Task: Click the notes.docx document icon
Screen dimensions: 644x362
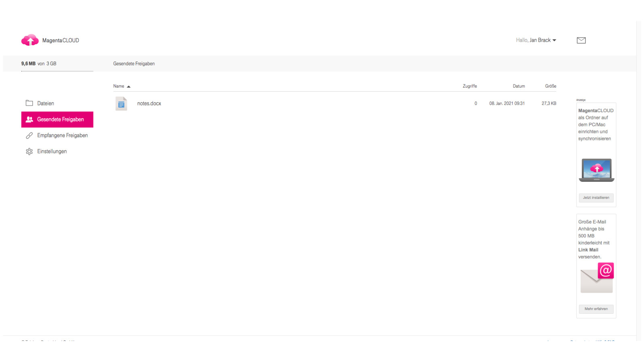Action: coord(121,103)
